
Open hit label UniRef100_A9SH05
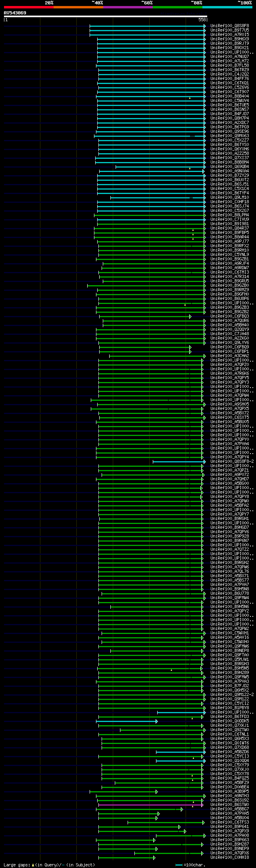(230, 404)
